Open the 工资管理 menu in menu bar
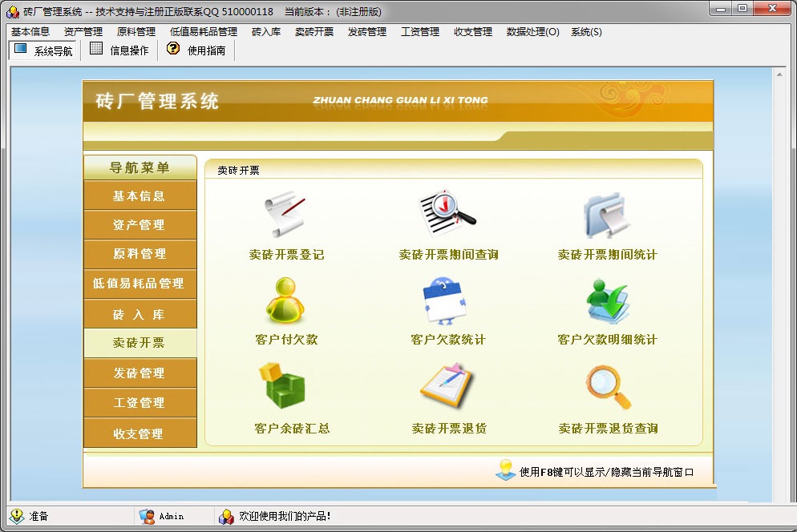The image size is (797, 532). coord(420,32)
